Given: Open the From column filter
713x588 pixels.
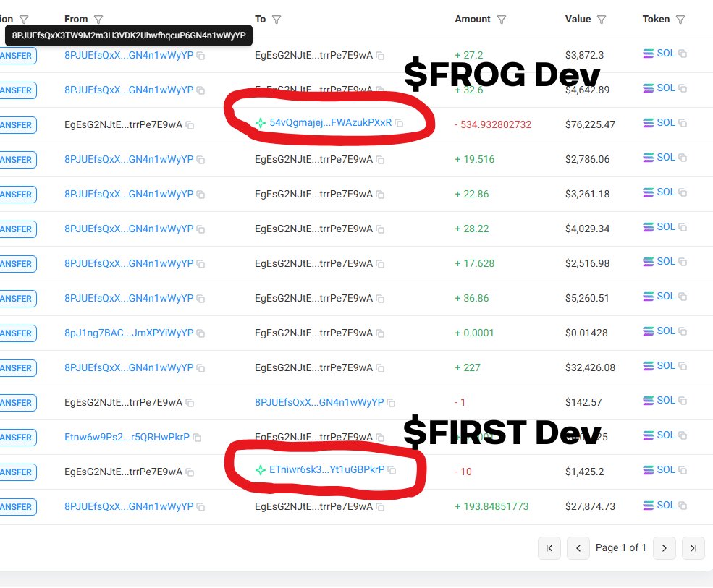Looking at the screenshot, I should 98,19.
